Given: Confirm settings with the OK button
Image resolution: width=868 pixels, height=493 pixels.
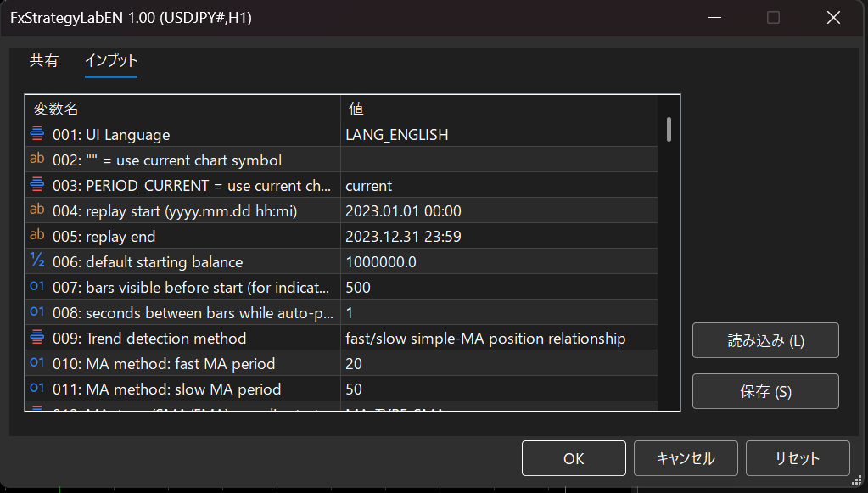Looking at the screenshot, I should 574,458.
